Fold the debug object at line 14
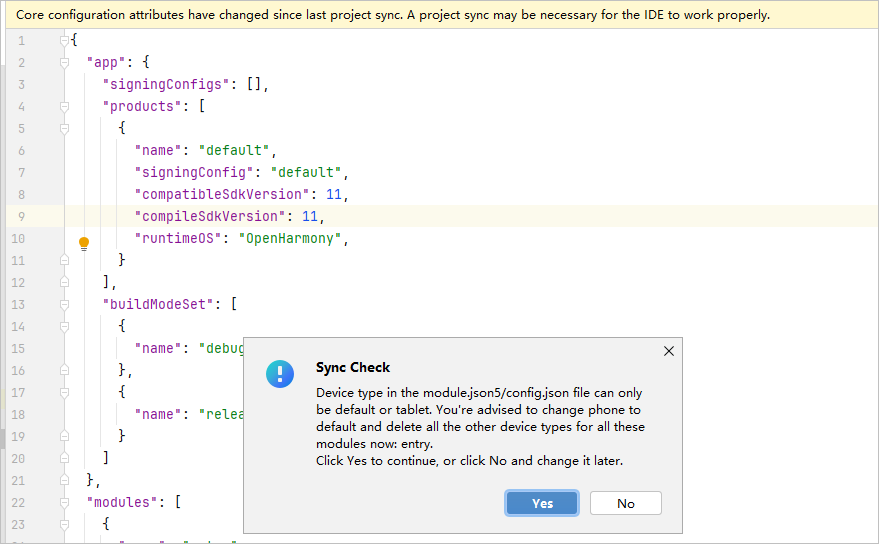 click(64, 326)
